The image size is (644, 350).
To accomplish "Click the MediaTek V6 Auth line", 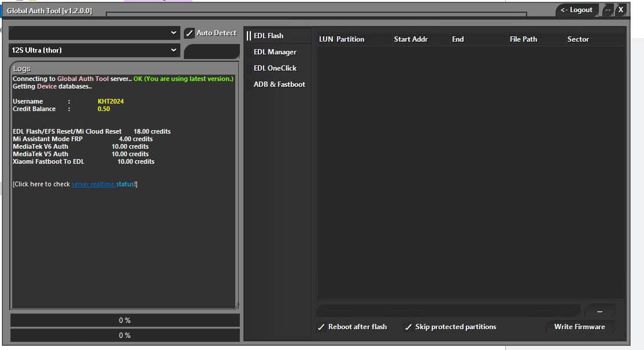I will pos(80,147).
